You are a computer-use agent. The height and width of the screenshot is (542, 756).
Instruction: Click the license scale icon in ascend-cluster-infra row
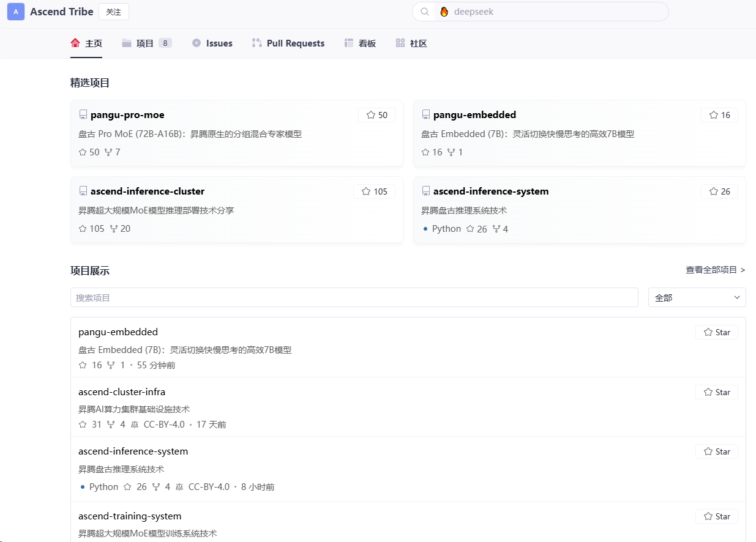click(x=135, y=425)
